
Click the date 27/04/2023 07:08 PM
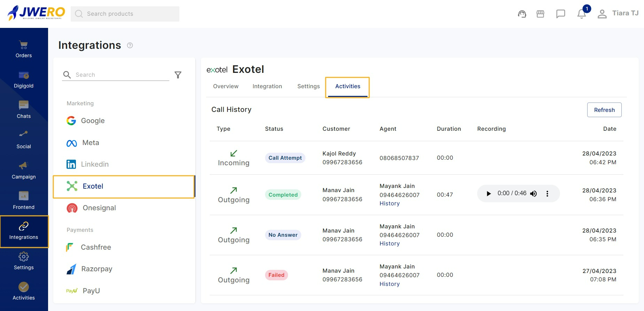coord(599,275)
